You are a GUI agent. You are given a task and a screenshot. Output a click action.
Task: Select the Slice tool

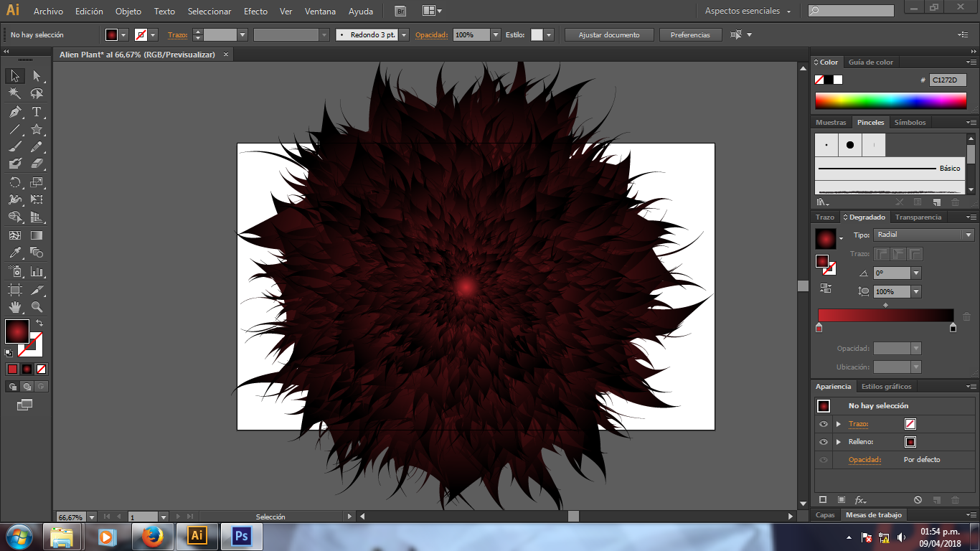(37, 290)
